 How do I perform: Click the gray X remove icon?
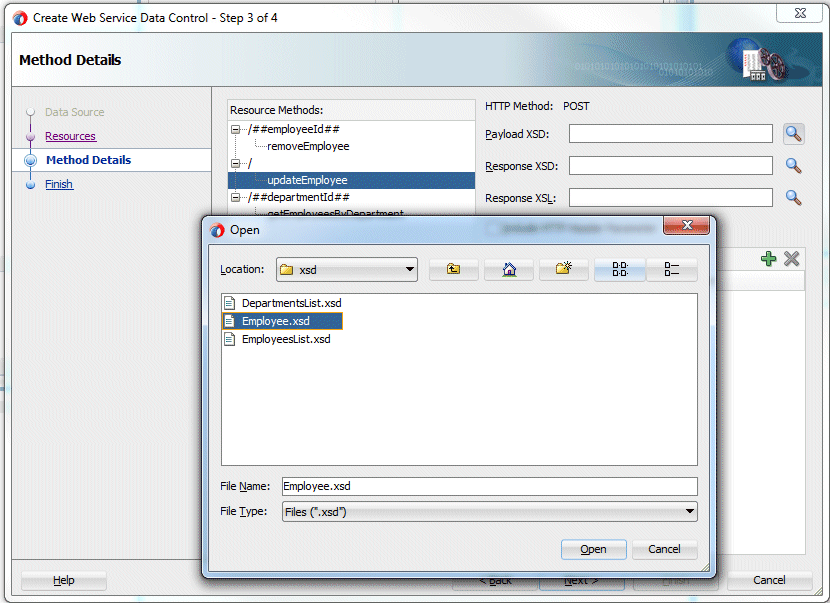(791, 258)
